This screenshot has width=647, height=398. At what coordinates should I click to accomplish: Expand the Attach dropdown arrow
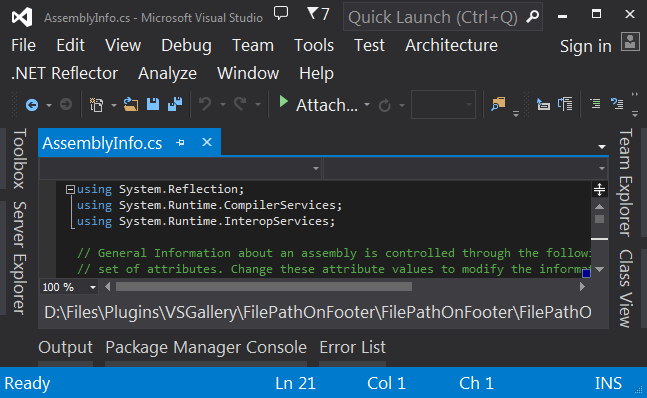[x=367, y=105]
